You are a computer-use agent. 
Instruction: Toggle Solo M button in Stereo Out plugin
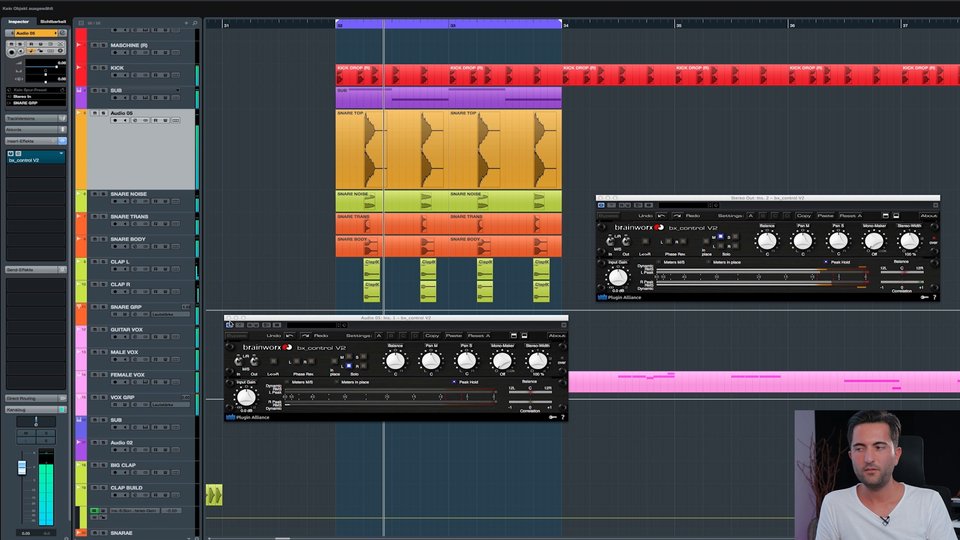(721, 236)
